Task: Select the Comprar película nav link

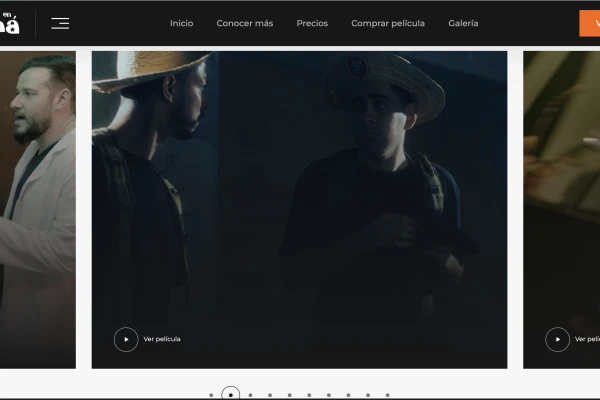Action: click(x=388, y=23)
